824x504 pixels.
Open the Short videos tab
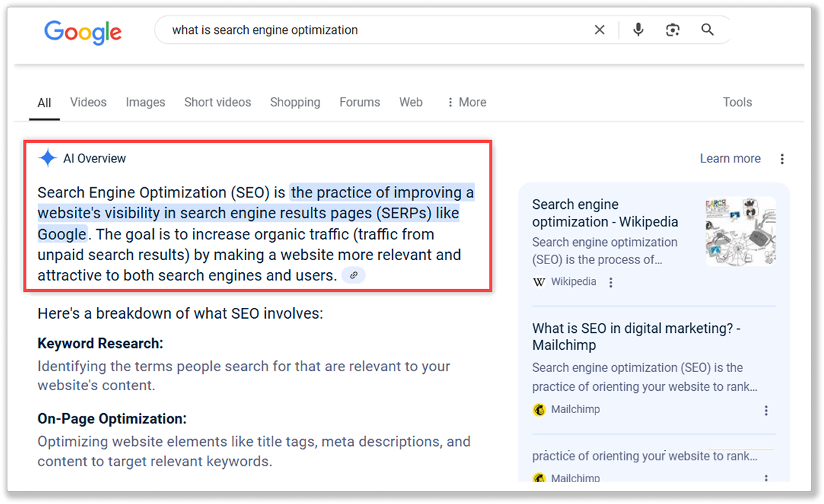[x=218, y=102]
